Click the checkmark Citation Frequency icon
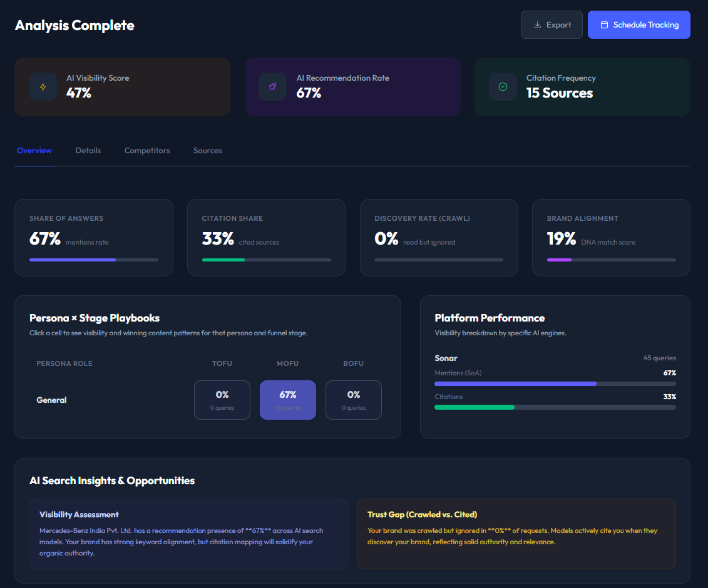 (x=503, y=87)
